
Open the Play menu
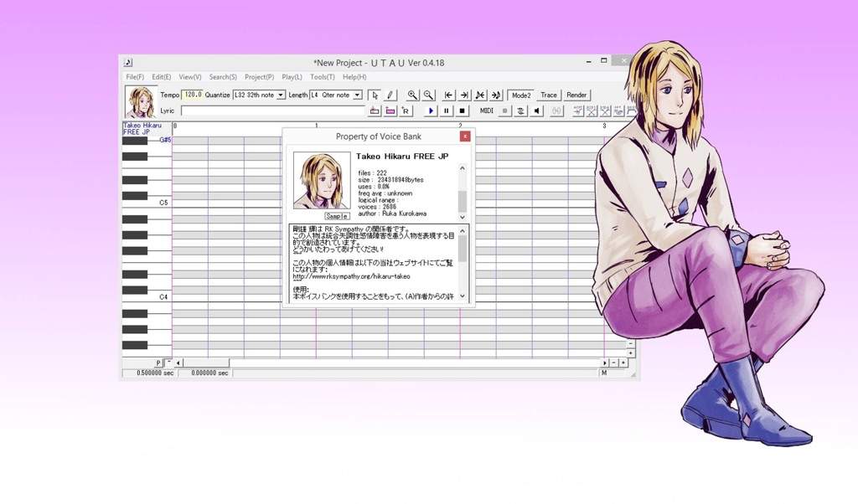point(292,77)
